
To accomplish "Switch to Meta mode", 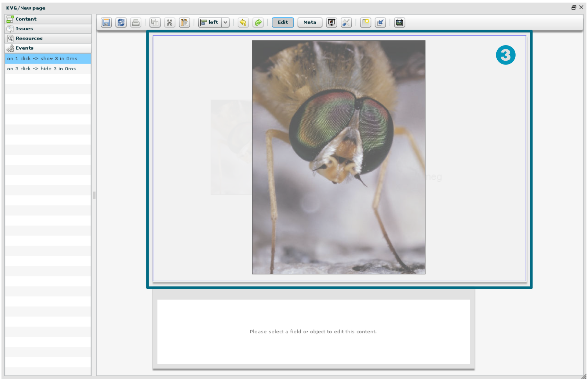I will click(310, 22).
